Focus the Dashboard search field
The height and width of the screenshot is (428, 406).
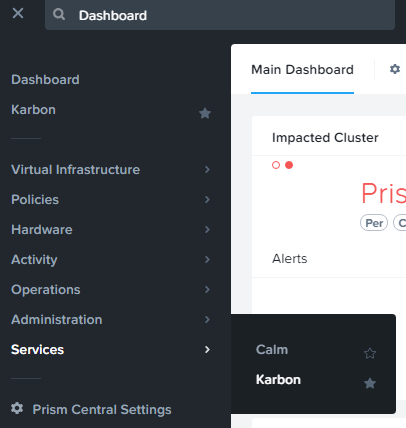(x=220, y=15)
